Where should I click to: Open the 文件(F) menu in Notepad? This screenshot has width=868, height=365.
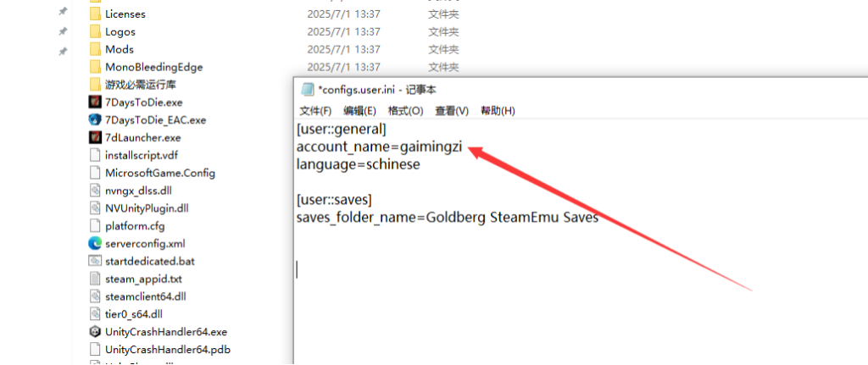point(315,111)
